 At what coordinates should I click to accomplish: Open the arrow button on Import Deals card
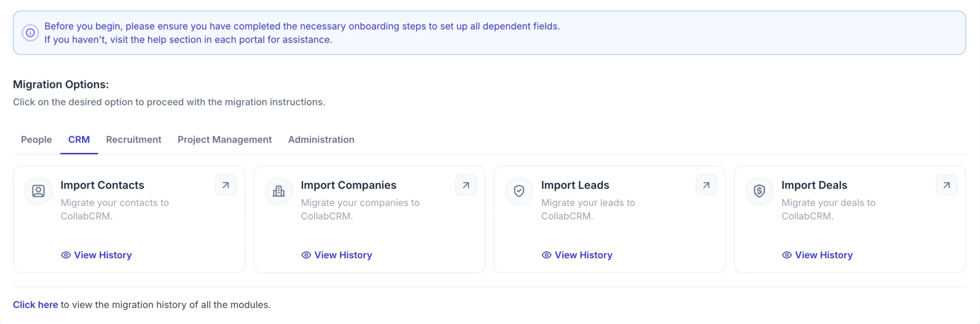coord(947,185)
